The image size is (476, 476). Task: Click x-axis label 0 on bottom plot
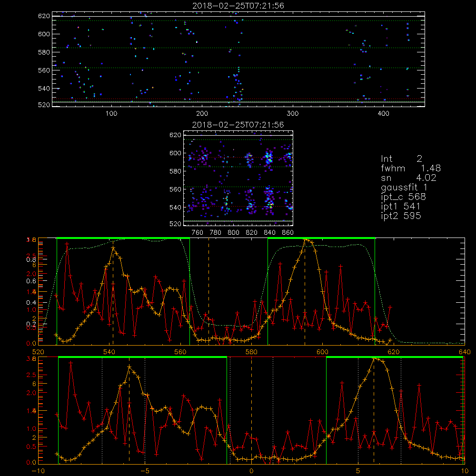click(x=251, y=471)
